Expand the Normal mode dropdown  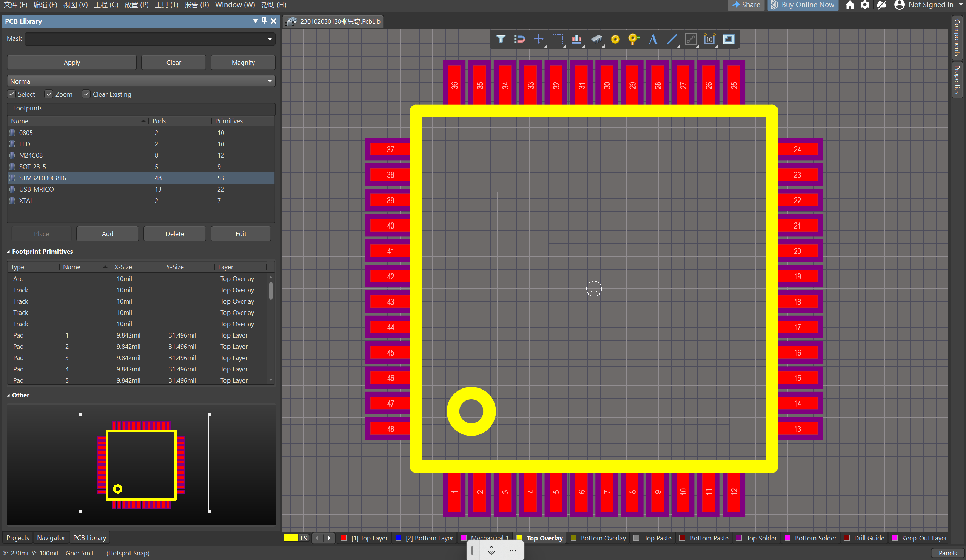pos(270,81)
